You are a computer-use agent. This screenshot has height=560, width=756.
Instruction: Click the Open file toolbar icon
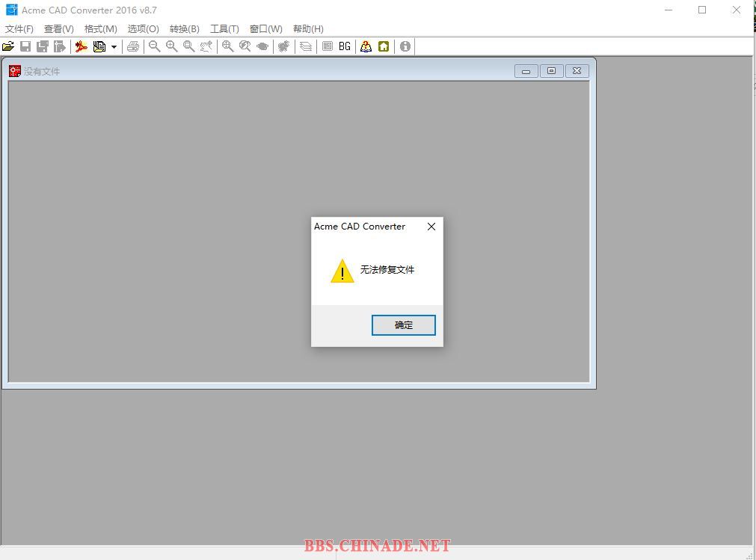pyautogui.click(x=8, y=46)
